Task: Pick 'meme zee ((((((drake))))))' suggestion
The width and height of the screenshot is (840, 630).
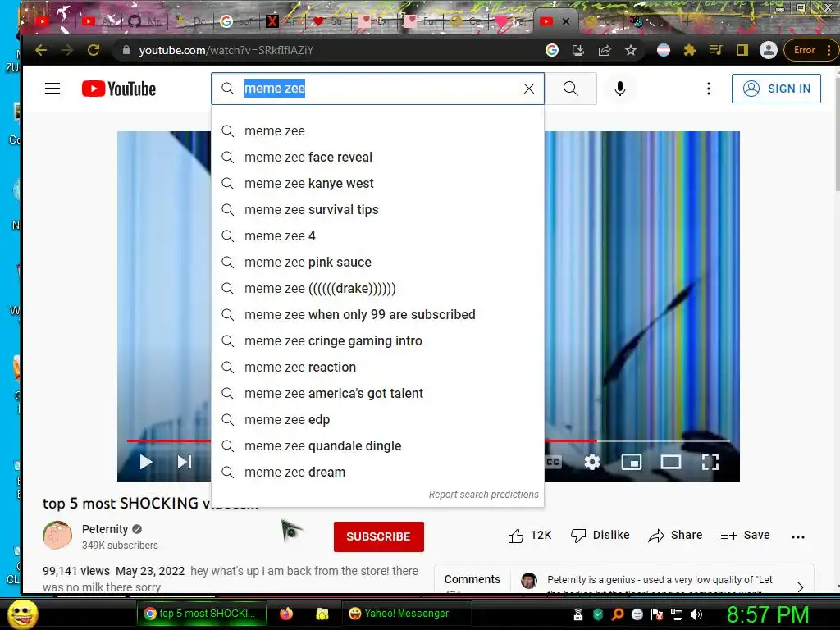Action: pos(377,288)
